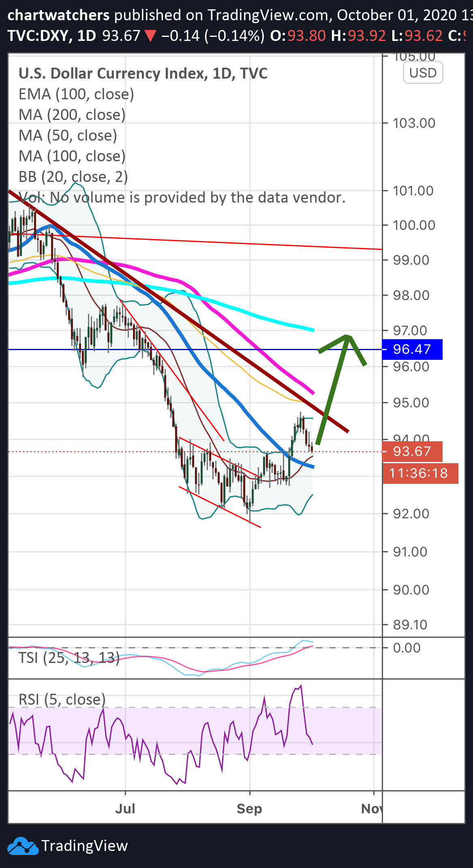Image resolution: width=473 pixels, height=868 pixels.
Task: Click the Sep time axis label
Action: click(249, 808)
